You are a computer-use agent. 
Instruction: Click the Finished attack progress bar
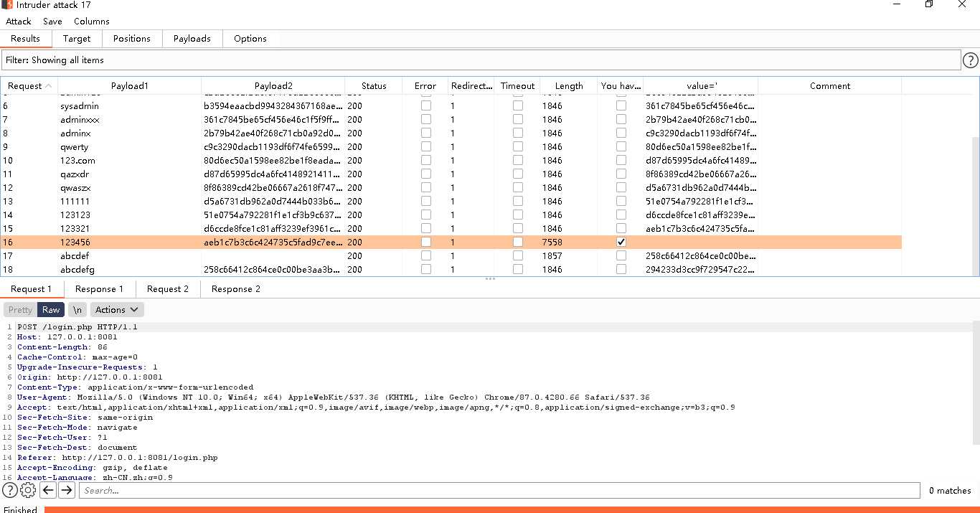click(x=512, y=509)
